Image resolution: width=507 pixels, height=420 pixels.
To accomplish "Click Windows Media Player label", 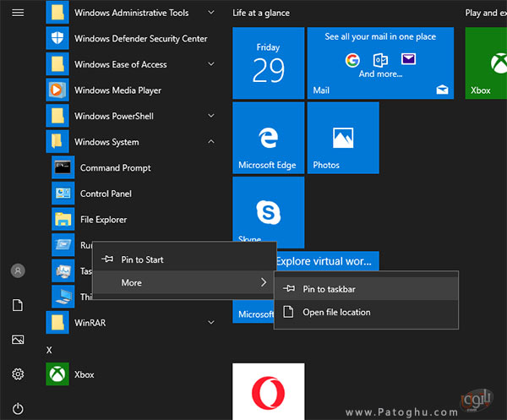I will coord(117,90).
